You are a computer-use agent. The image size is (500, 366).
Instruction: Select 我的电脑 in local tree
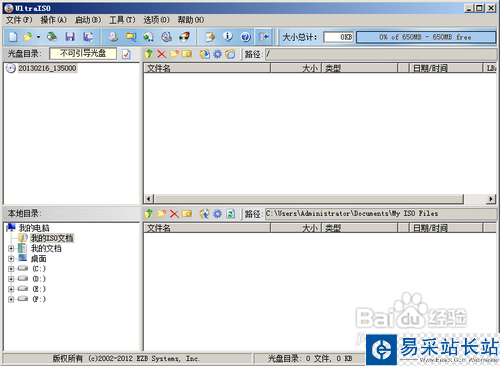(x=34, y=228)
